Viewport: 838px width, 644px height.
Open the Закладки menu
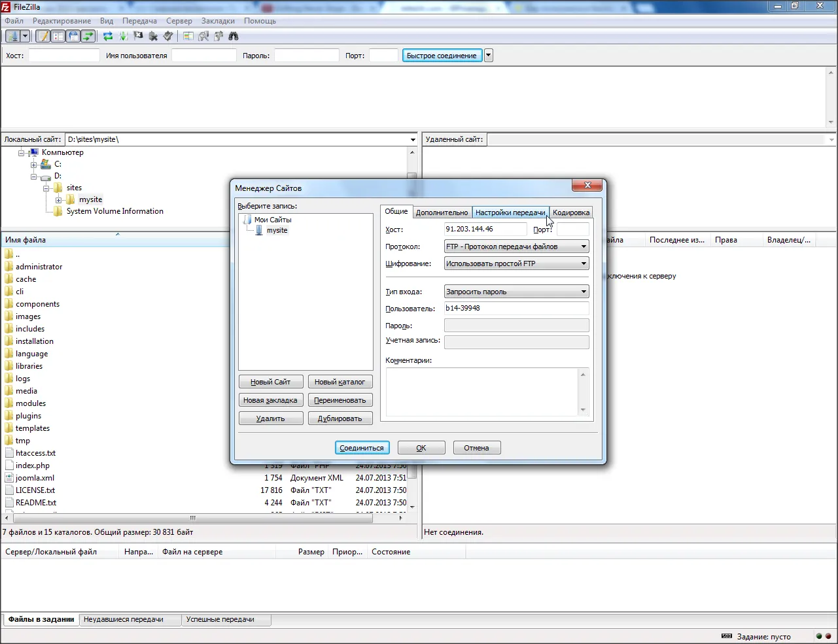pos(218,21)
